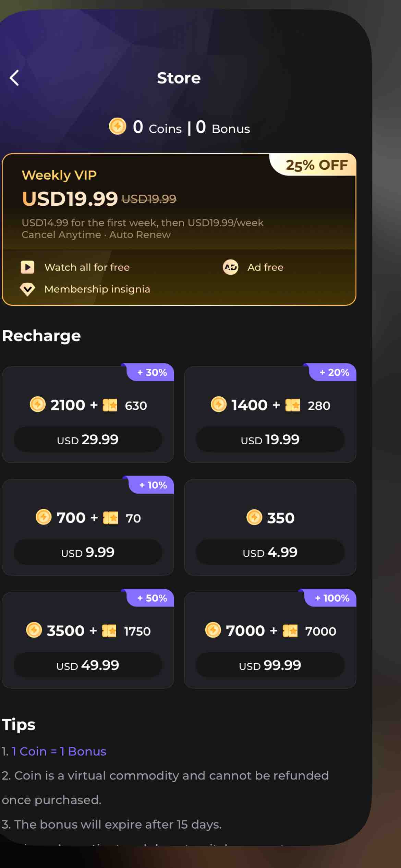Tap the coin icon beside 7000
Image resolution: width=401 pixels, height=868 pixels.
click(213, 630)
